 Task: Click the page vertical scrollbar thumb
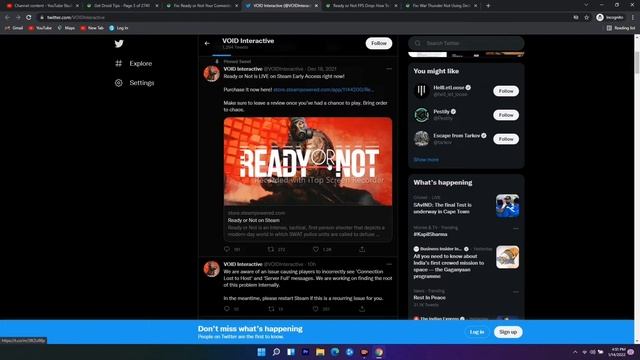[x=637, y=63]
